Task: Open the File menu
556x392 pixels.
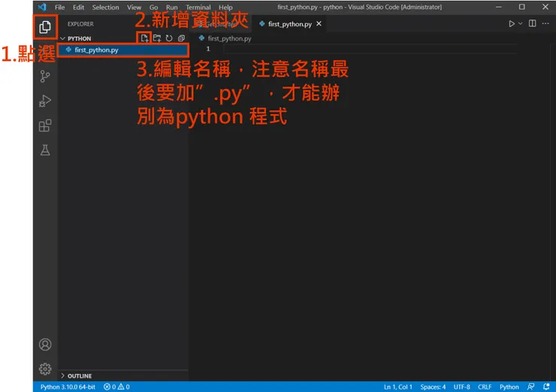Action: 59,7
